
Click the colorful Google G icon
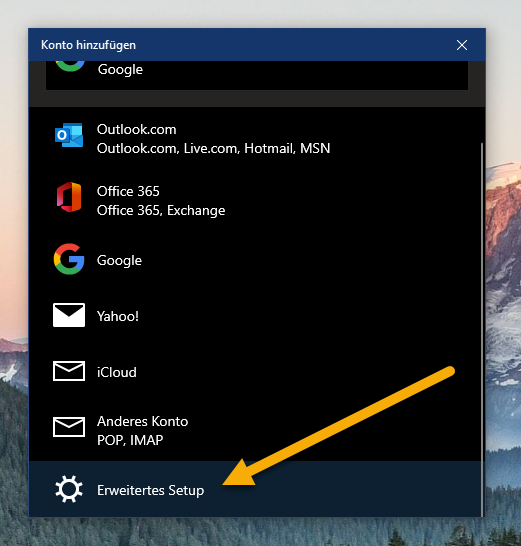click(69, 259)
